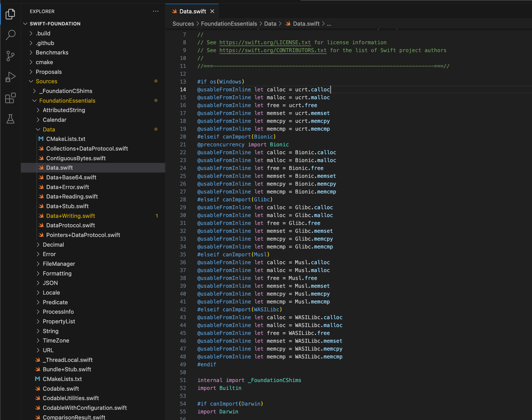Open the swift.org LICENSE.txt link
Image resolution: width=532 pixels, height=420 pixels.
click(x=265, y=42)
